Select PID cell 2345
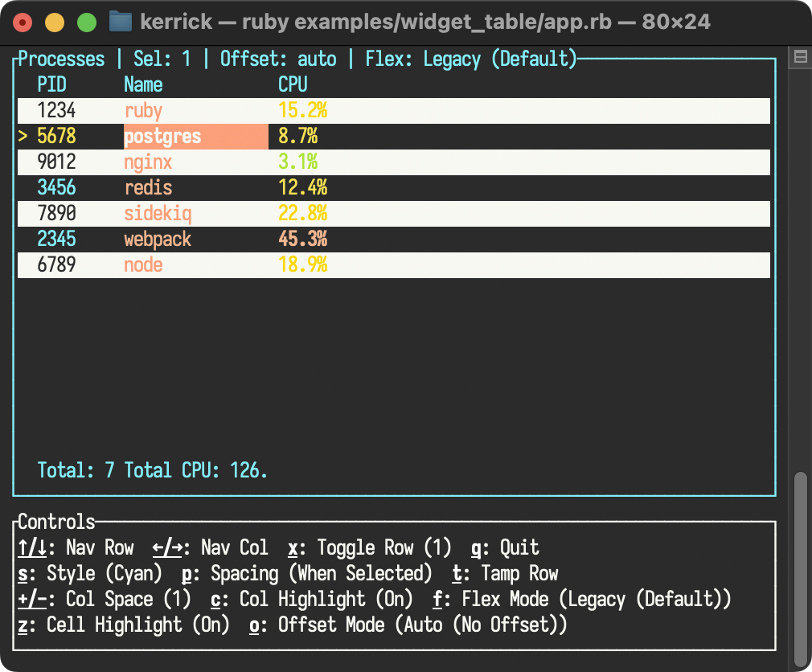The height and width of the screenshot is (672, 812). 56,240
